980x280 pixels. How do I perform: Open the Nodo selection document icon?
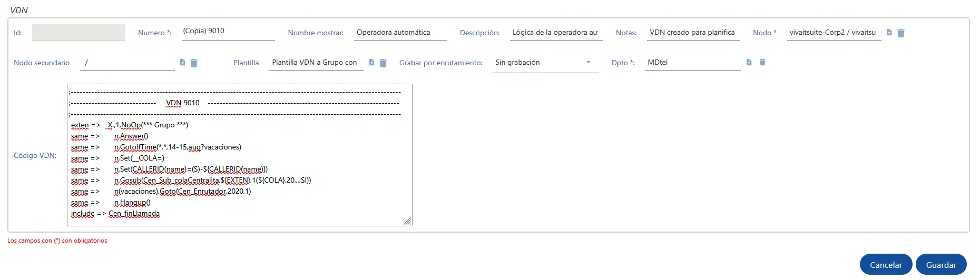(889, 33)
